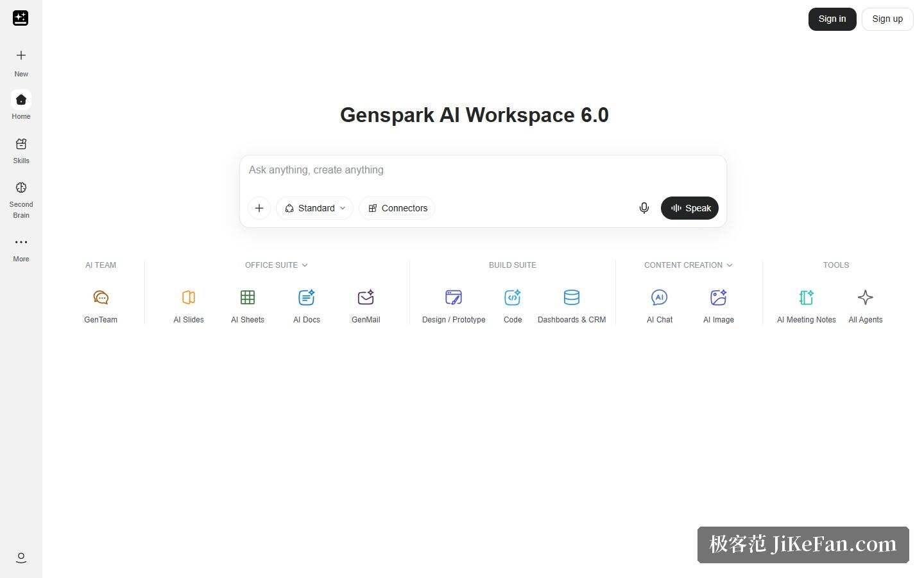Image resolution: width=924 pixels, height=578 pixels.
Task: Click the Genspark AI Workspace 6.0 heading
Action: (474, 115)
